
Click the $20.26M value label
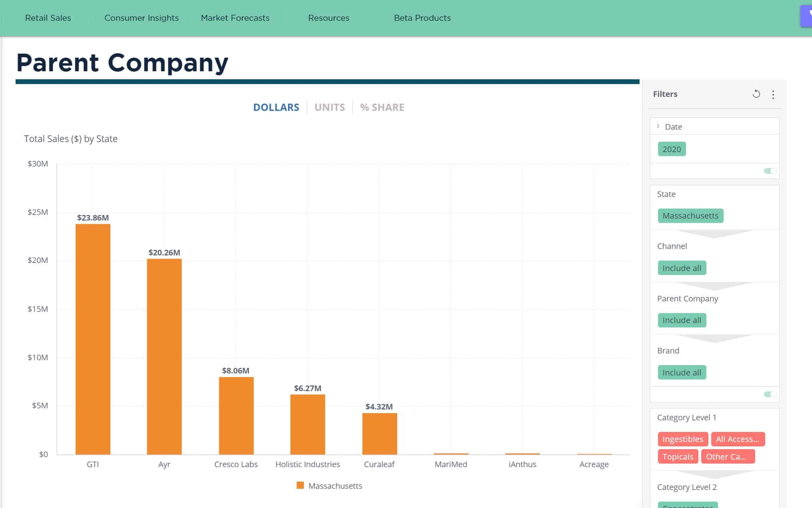tap(164, 253)
